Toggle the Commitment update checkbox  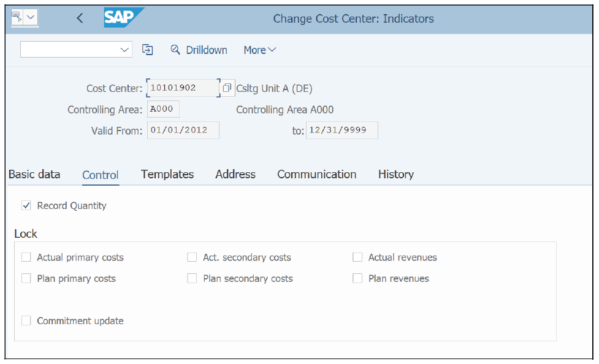(x=26, y=320)
